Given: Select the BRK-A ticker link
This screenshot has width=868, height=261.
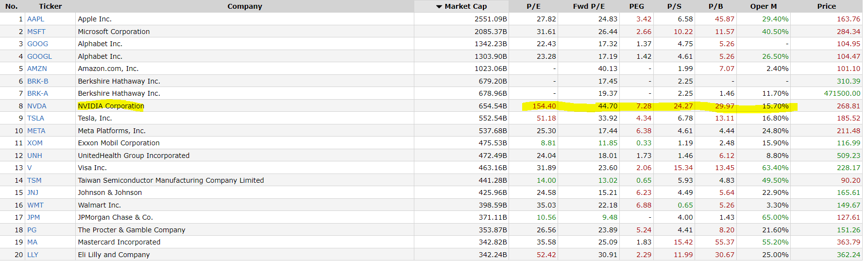Looking at the screenshot, I should (x=37, y=93).
